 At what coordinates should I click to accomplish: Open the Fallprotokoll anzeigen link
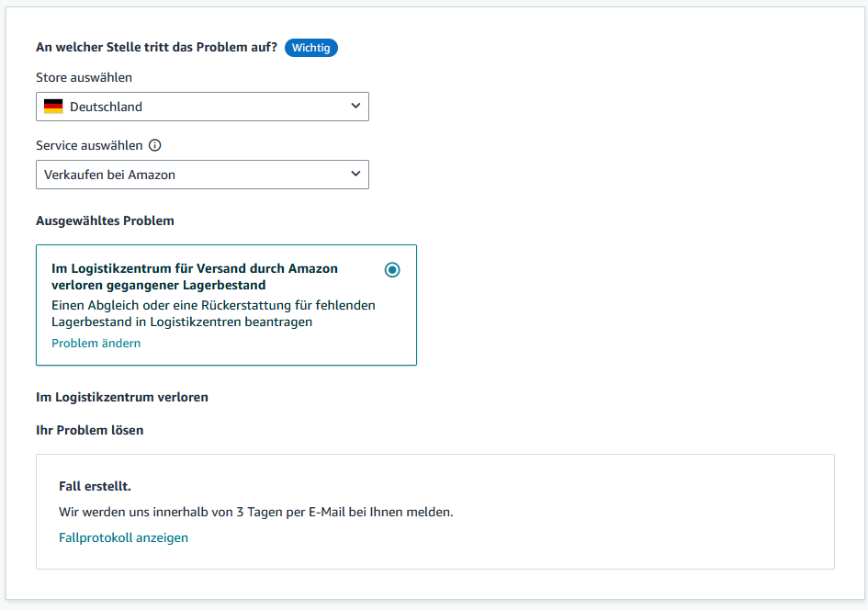pyautogui.click(x=123, y=537)
